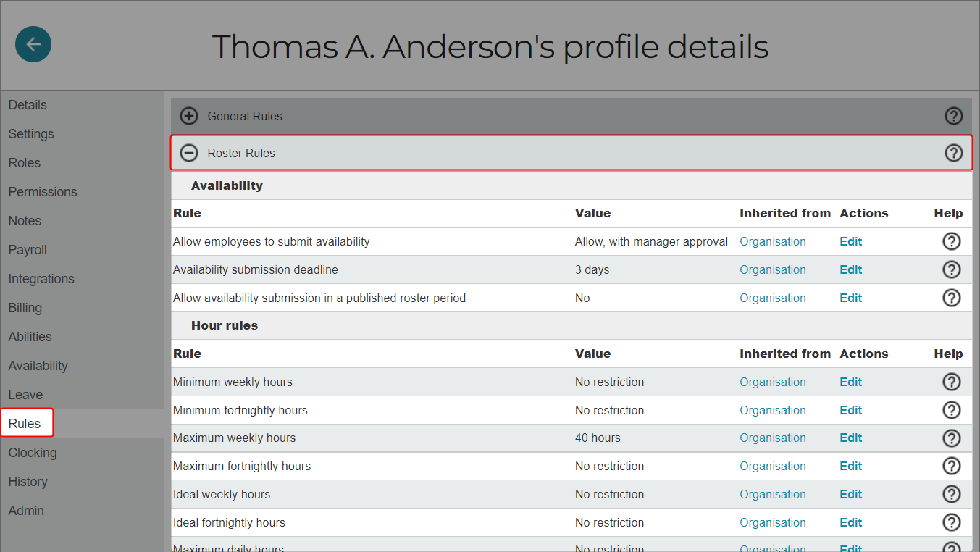Open help for availability submission in published roster

pos(952,298)
